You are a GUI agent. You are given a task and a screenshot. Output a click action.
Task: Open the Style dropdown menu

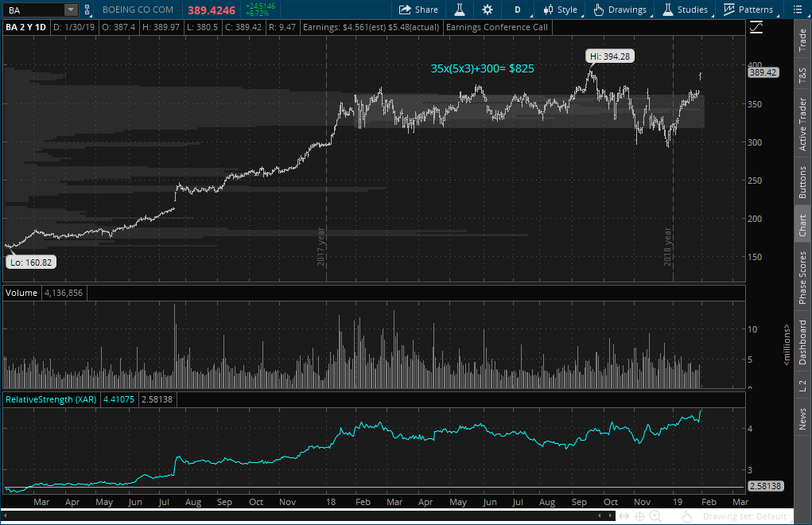(560, 10)
